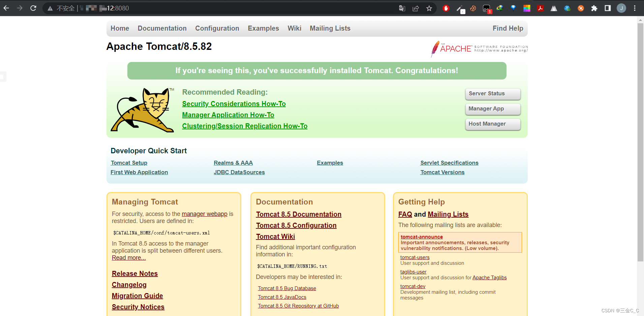Bookmark this page with the star icon
The width and height of the screenshot is (644, 316).
[429, 8]
